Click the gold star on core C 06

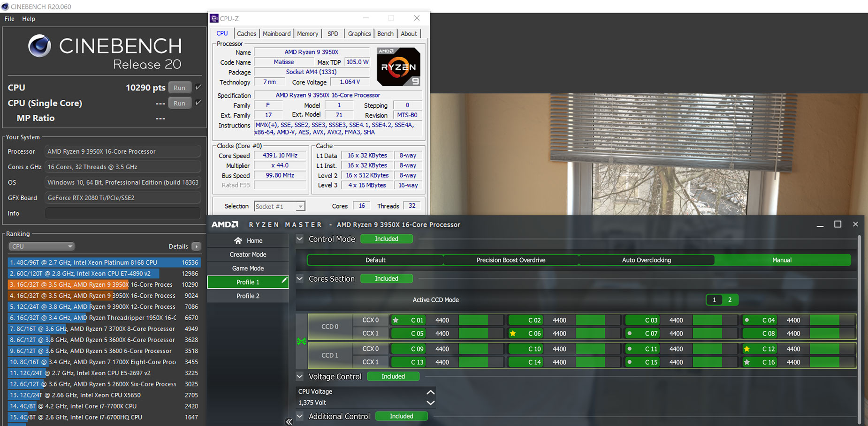(x=513, y=334)
